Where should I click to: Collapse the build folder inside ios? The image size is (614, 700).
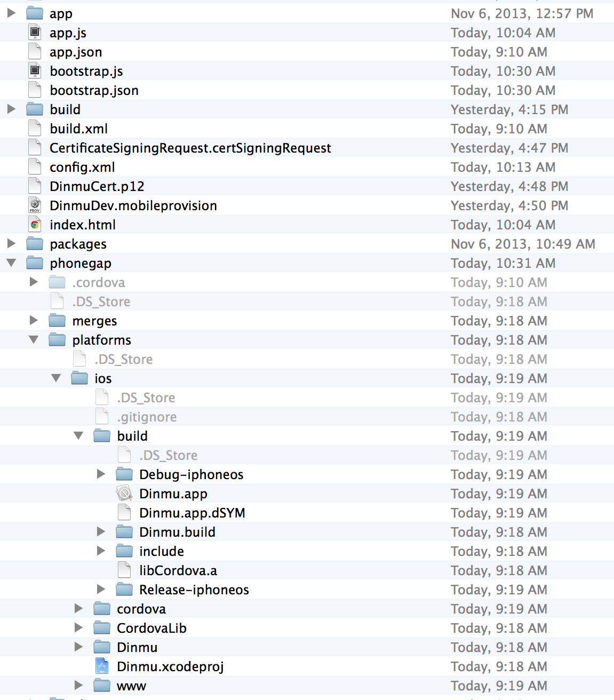click(x=78, y=436)
